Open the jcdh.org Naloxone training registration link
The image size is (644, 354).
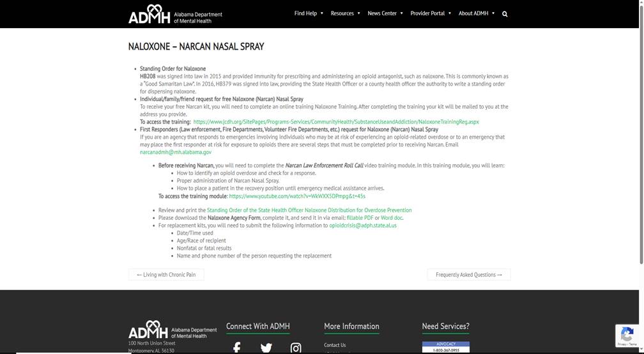[x=336, y=122]
